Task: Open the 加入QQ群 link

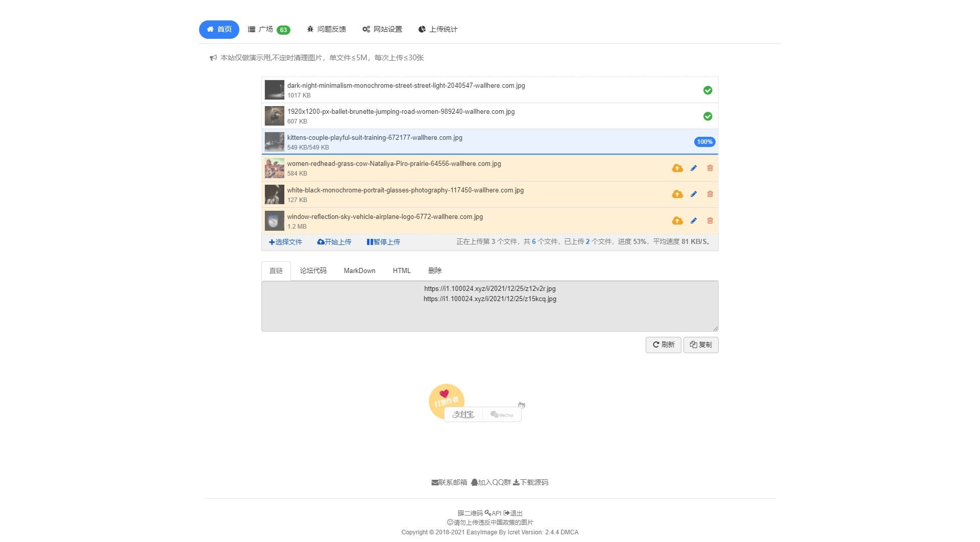Action: [x=491, y=482]
